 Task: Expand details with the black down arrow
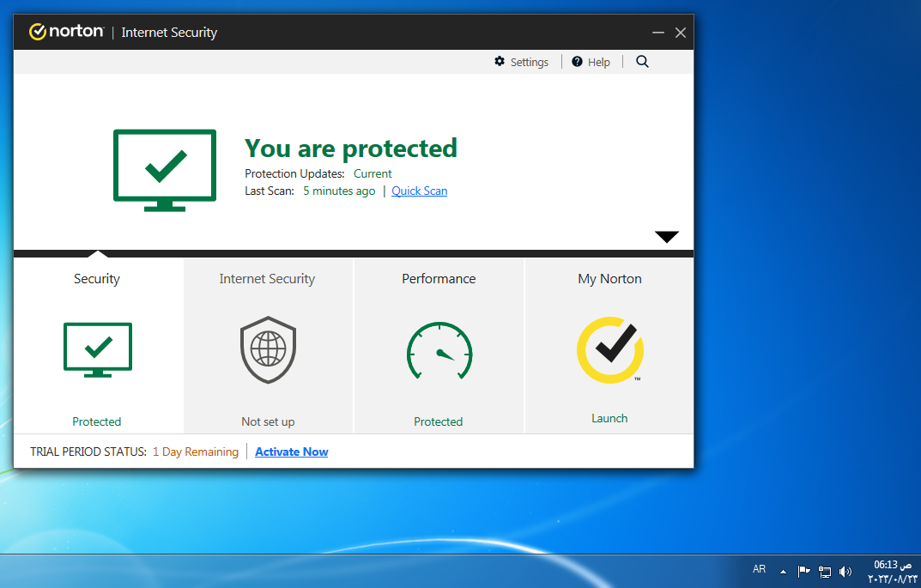[667, 237]
